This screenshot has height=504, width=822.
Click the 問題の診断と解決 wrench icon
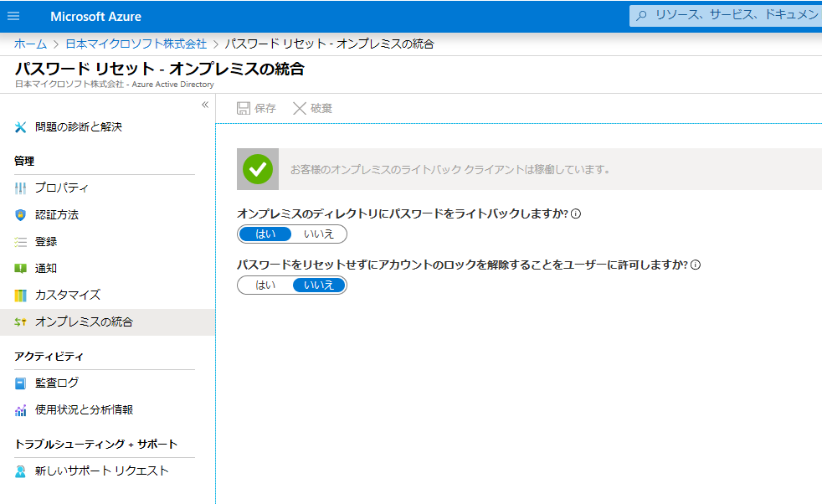(20, 127)
